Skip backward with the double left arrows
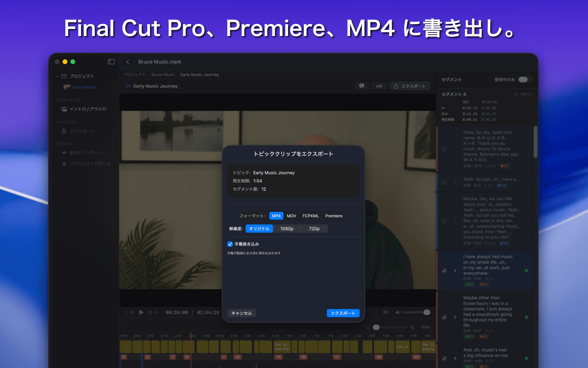Viewport: 588px width, 368px height. (132, 312)
